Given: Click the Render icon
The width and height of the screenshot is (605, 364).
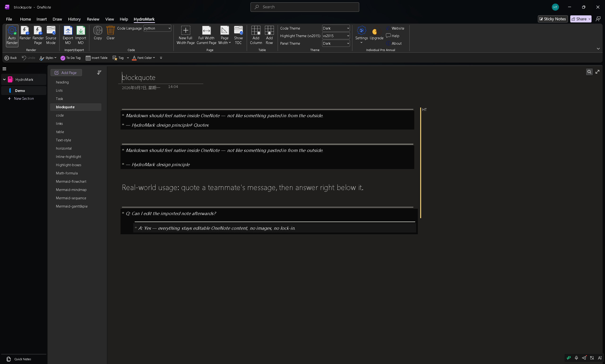Looking at the screenshot, I should coord(25,33).
